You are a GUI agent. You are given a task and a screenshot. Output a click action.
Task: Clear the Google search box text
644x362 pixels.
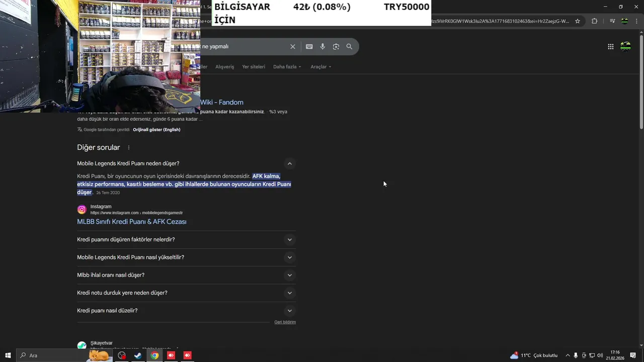(x=293, y=46)
